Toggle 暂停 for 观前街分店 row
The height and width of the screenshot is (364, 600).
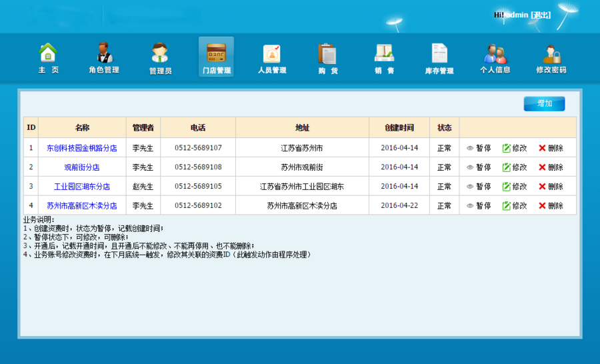(x=479, y=167)
